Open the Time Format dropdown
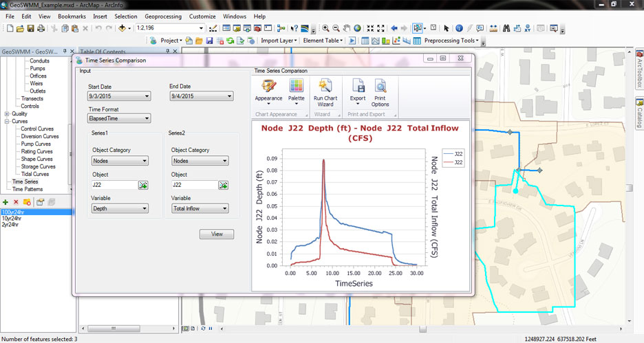 click(x=146, y=119)
